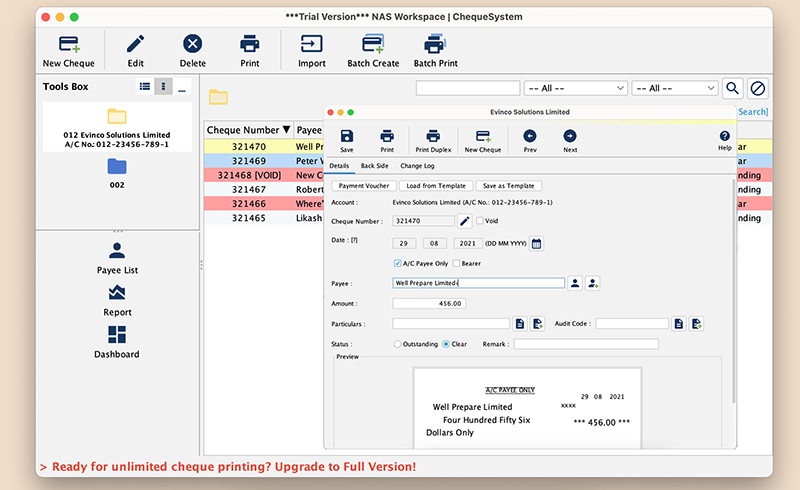Tick the Void checkbox
Viewport: 800px width, 490px height.
(480, 220)
